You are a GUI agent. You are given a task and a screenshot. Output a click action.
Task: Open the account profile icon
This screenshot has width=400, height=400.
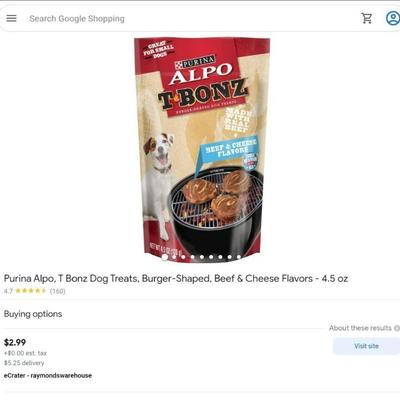tap(393, 18)
